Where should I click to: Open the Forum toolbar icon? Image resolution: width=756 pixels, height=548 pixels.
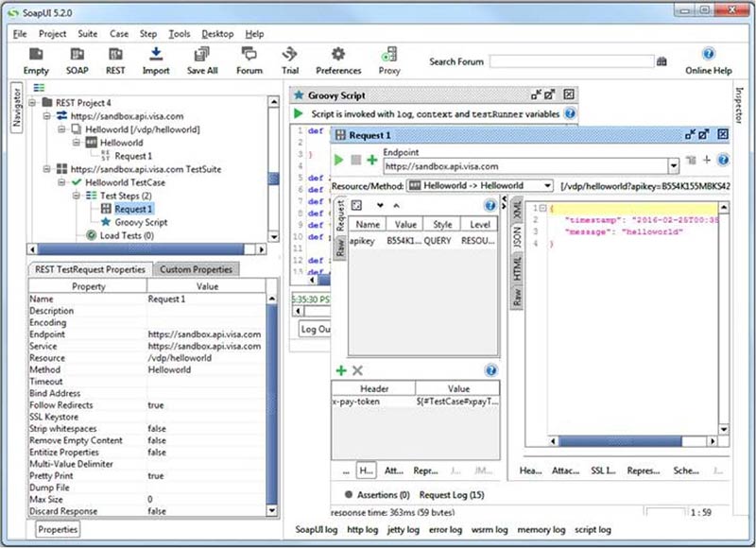[x=249, y=55]
